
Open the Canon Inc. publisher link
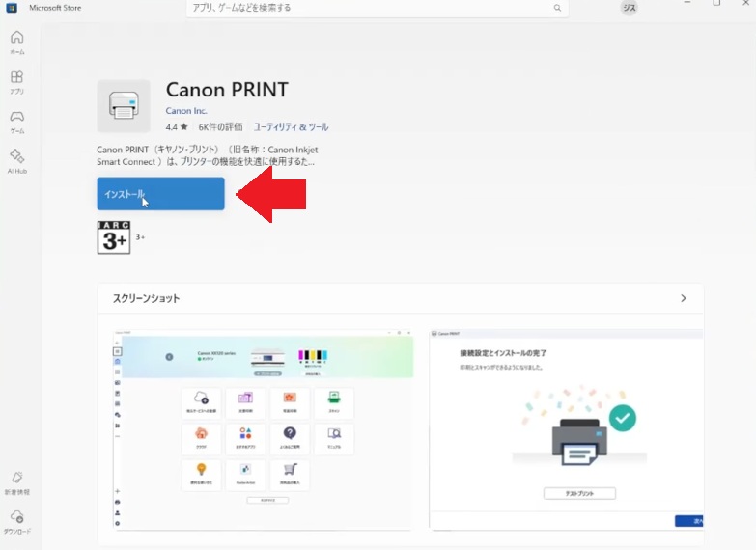tap(186, 110)
